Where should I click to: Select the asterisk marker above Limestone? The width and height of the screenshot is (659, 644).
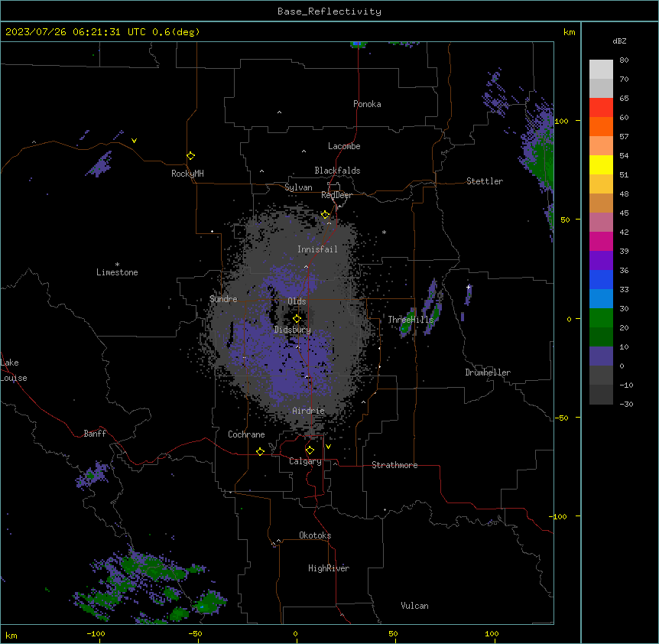tap(117, 265)
